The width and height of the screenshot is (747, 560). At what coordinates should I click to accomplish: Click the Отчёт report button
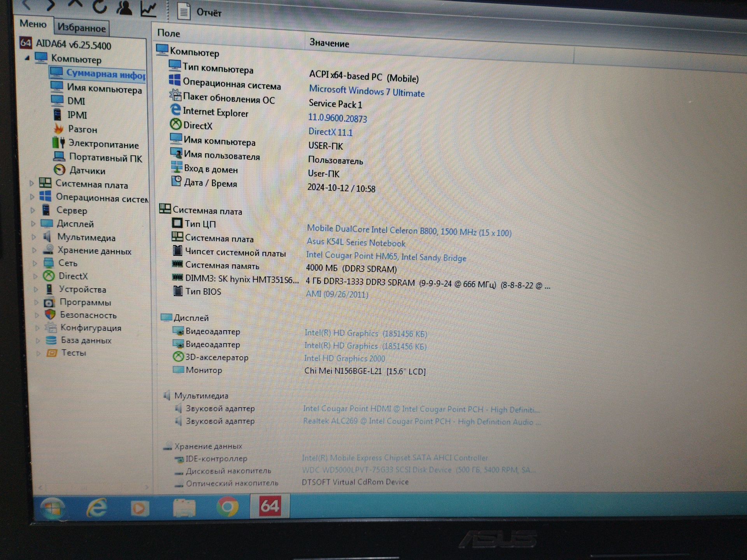coord(199,11)
